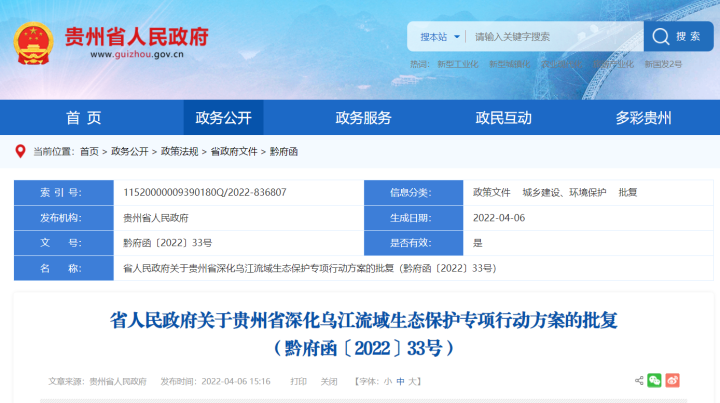This screenshot has height=403, width=720.
Task: Open the 多彩贵州 navigation tab
Action: click(x=643, y=118)
